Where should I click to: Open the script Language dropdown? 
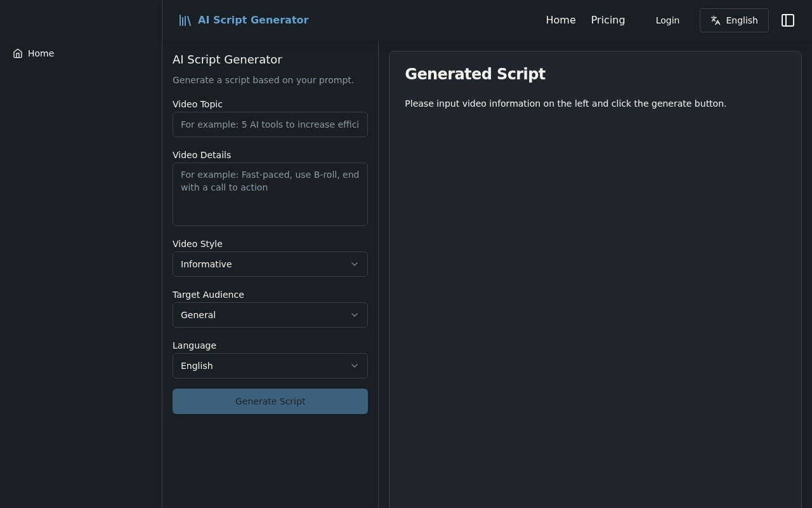click(x=270, y=366)
